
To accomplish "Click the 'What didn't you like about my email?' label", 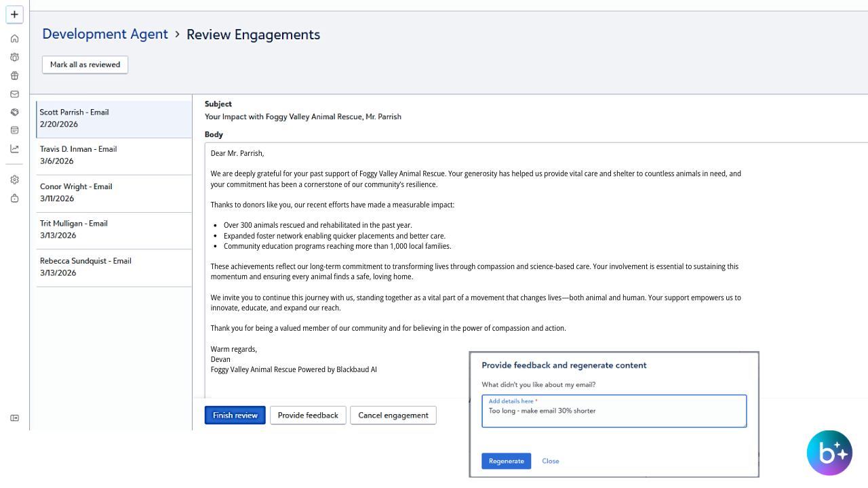I will [x=538, y=384].
